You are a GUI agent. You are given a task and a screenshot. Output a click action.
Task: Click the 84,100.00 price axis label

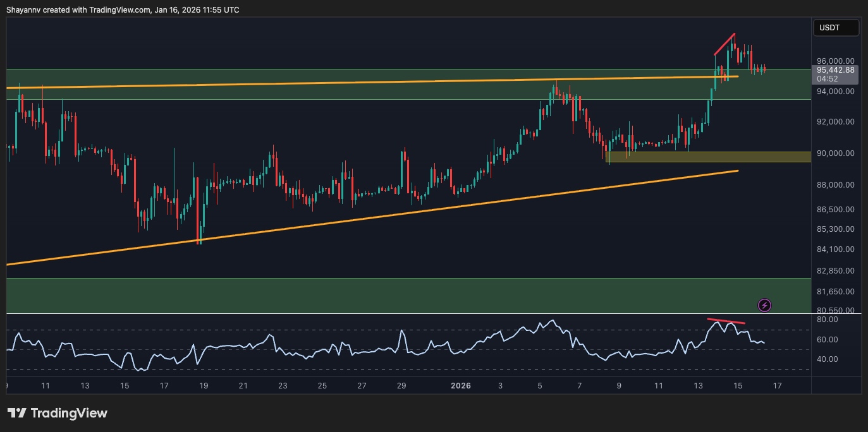835,249
